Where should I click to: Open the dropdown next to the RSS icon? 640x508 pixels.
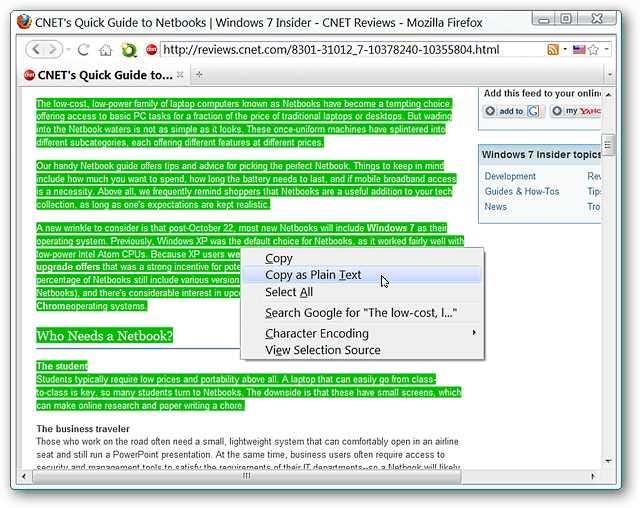565,49
